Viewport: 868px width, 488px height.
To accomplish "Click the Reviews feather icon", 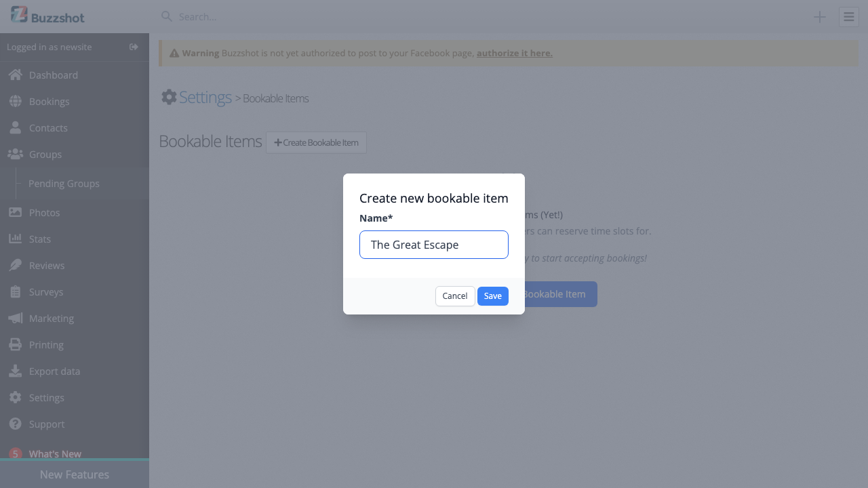I will click(15, 265).
